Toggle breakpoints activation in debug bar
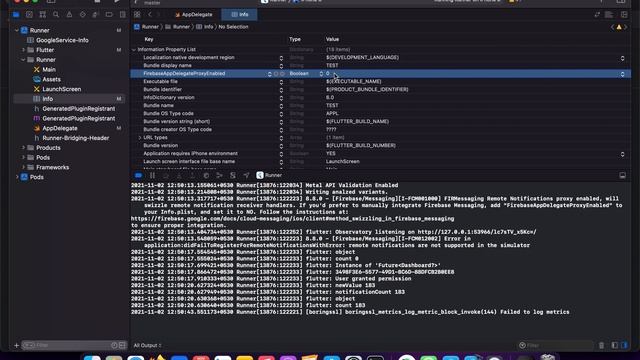The height and width of the screenshot is (360, 640). click(138, 175)
